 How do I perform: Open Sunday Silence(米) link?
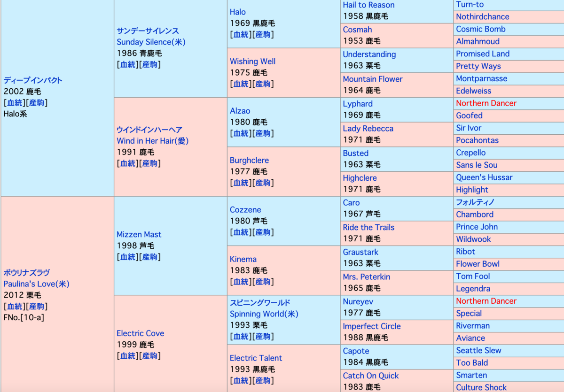click(x=151, y=42)
